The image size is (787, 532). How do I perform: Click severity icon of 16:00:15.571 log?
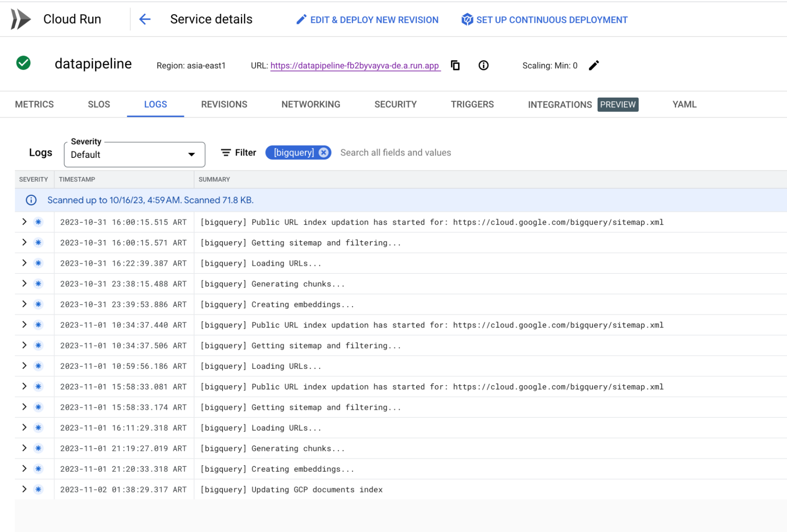pyautogui.click(x=38, y=243)
